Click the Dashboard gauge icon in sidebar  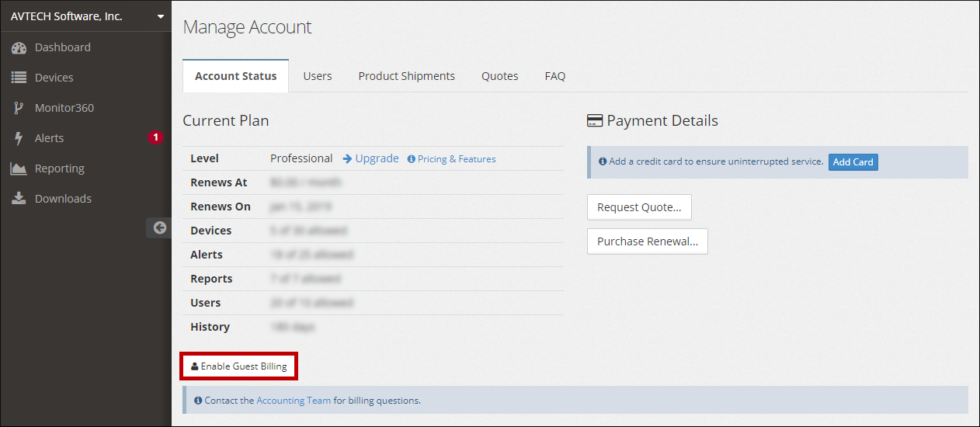tap(19, 48)
